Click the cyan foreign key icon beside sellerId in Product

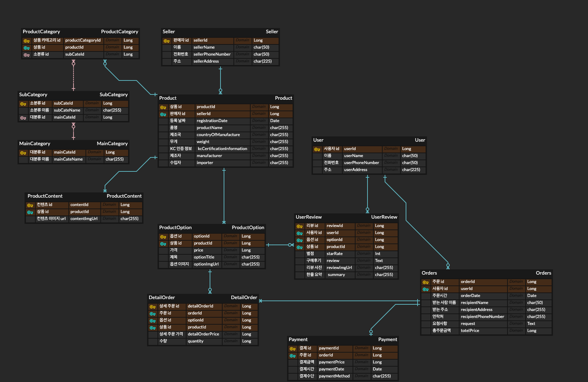pos(163,114)
